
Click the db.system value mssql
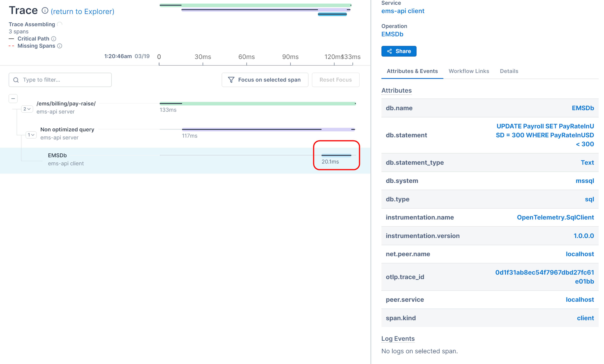585,181
